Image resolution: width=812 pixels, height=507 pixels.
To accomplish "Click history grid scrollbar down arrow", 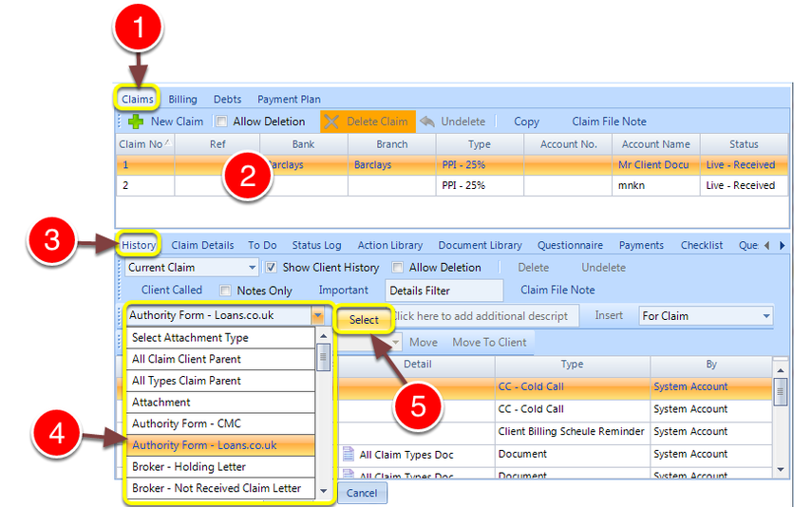I will (781, 469).
